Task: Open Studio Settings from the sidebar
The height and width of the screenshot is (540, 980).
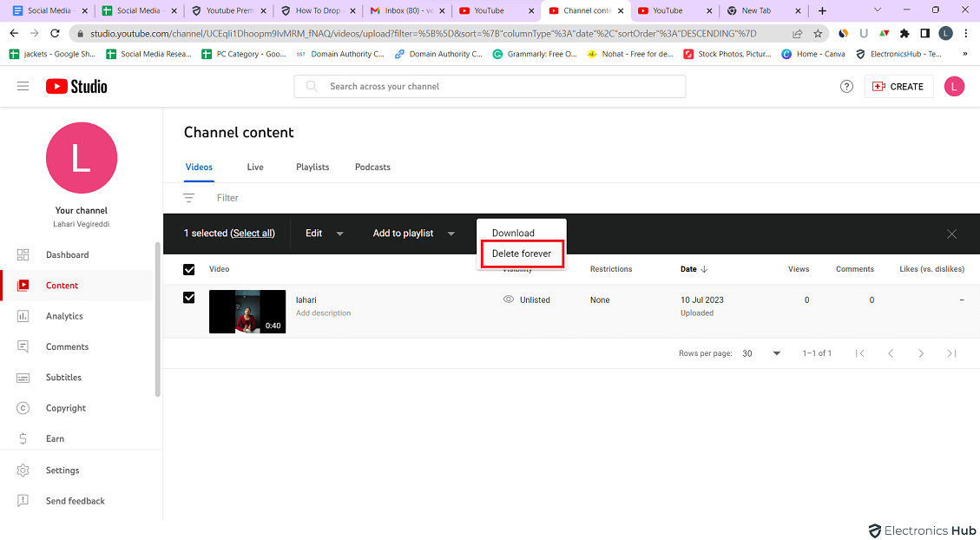Action: pos(62,470)
